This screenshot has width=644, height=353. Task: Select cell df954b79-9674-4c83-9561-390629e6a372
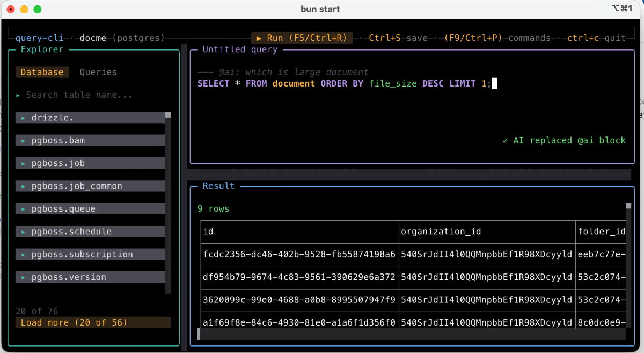(x=299, y=277)
